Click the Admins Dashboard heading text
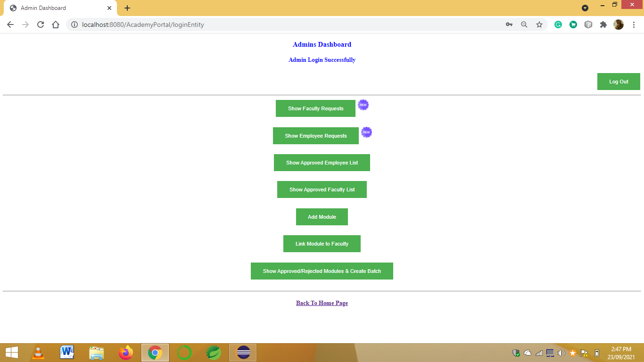This screenshot has width=644, height=362. tap(322, 44)
